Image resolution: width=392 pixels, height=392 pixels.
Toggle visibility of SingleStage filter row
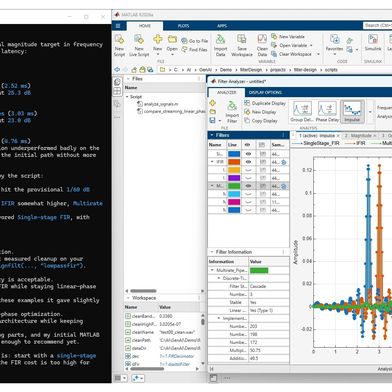pos(248,154)
